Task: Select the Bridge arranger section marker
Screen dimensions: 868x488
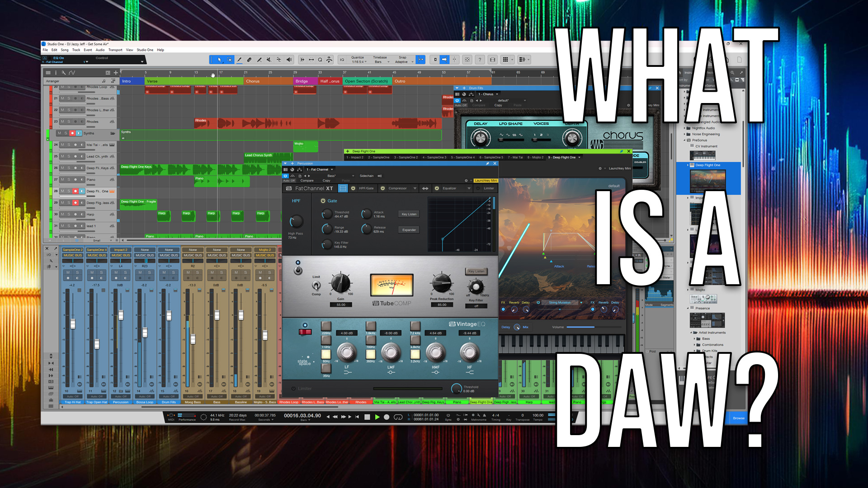Action: tap(305, 81)
